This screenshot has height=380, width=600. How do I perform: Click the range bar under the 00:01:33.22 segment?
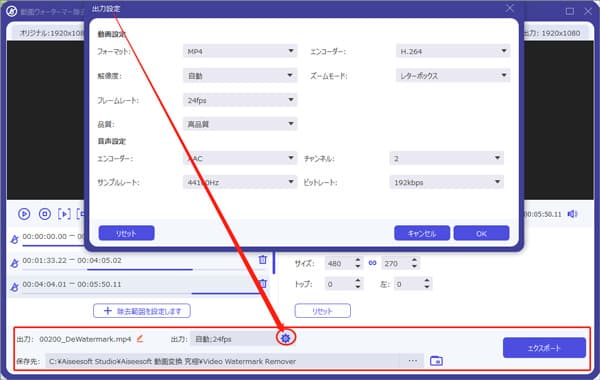coord(140,269)
